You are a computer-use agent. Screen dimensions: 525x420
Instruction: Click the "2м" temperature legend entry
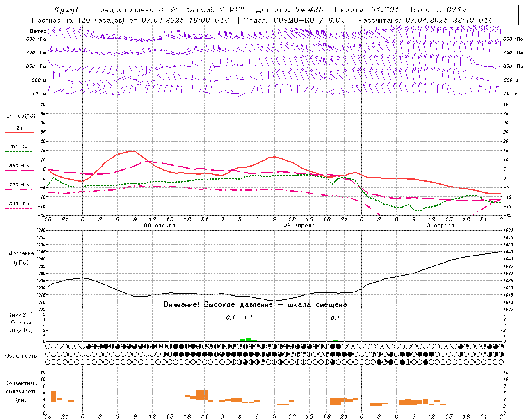point(19,128)
